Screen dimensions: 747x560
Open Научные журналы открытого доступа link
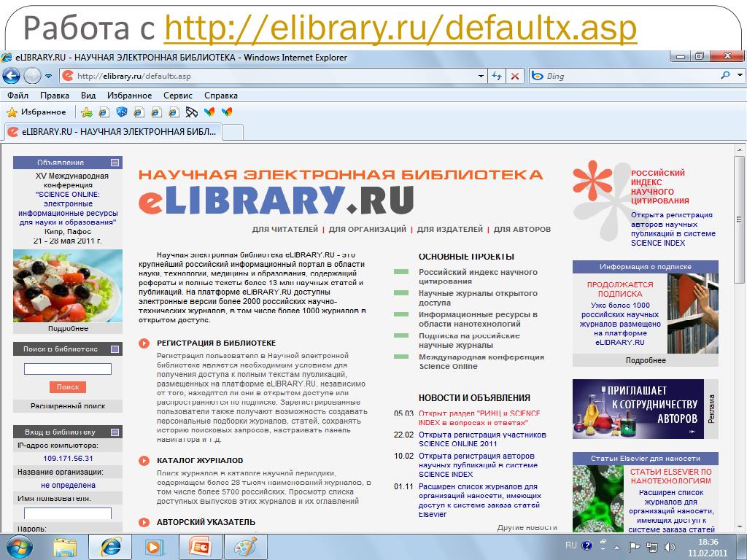478,298
